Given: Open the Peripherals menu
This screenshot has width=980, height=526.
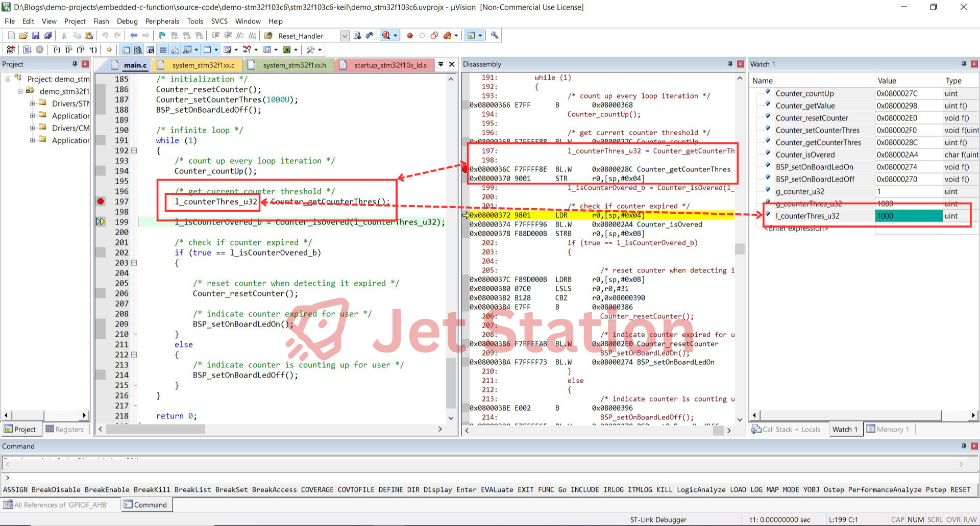Looking at the screenshot, I should pos(162,21).
